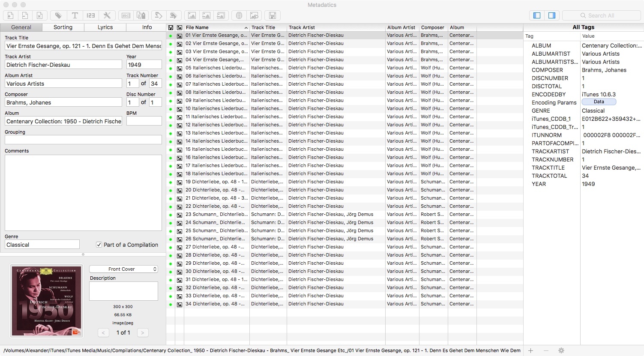The image size is (644, 356).
Task: Click the brain-shaped lookup toolbar icon
Action: (239, 15)
